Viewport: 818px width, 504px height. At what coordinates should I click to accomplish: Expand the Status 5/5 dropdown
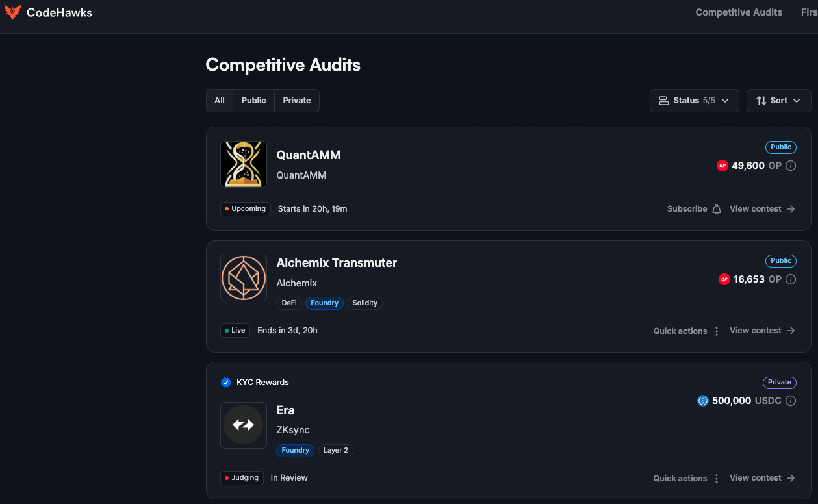click(x=694, y=101)
